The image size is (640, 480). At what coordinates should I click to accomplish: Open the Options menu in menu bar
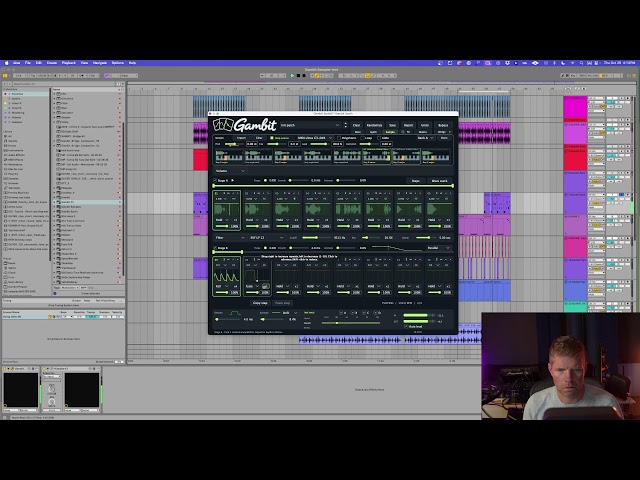point(118,63)
